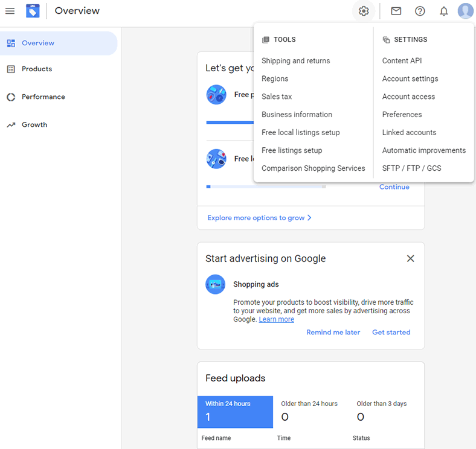
Task: Click the Growth trend arrow icon
Action: 11,125
